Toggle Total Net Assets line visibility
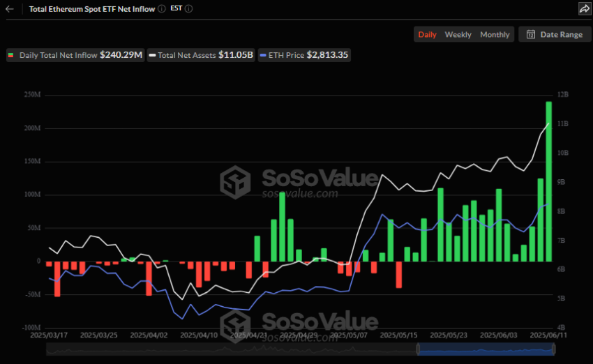 pos(201,55)
